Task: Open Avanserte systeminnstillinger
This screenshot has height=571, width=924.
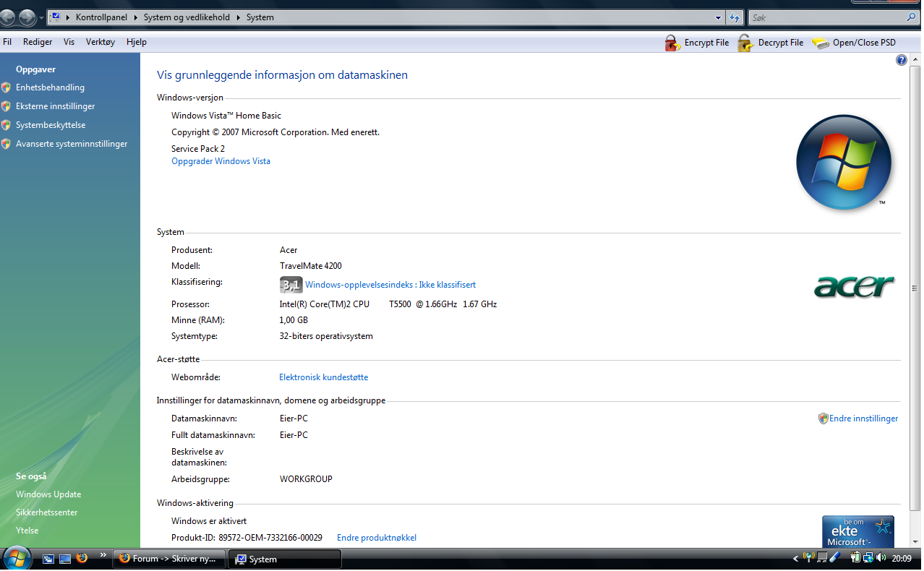Action: (72, 144)
